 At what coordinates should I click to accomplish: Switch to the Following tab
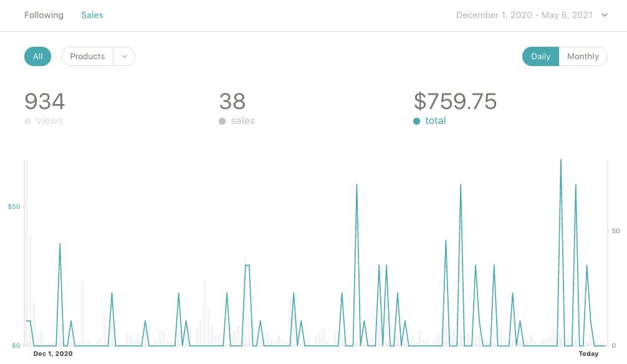[x=44, y=15]
